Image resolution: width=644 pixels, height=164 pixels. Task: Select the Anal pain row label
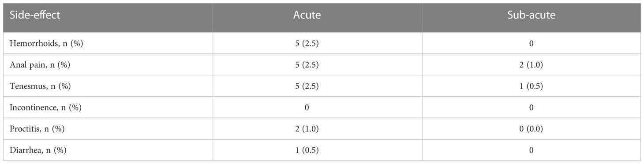pyautogui.click(x=40, y=65)
